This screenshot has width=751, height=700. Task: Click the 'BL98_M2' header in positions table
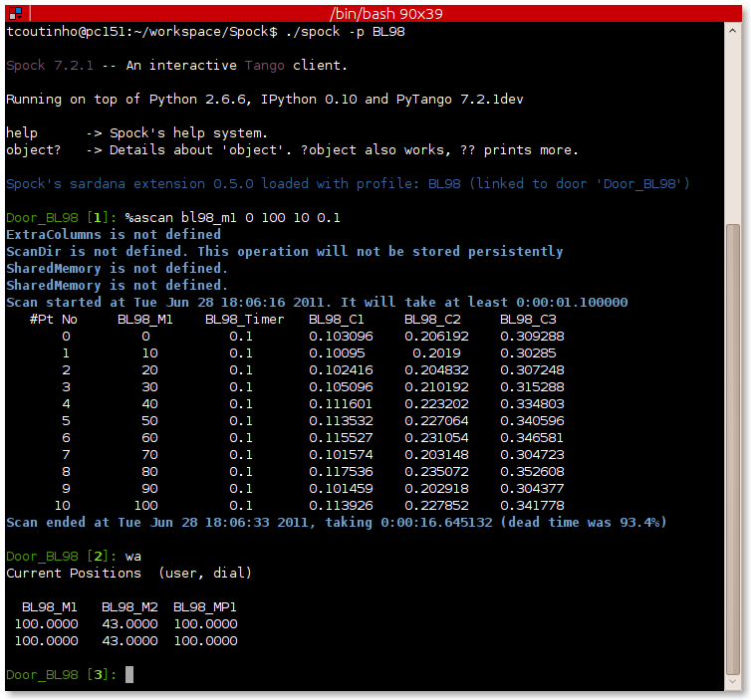coord(129,607)
